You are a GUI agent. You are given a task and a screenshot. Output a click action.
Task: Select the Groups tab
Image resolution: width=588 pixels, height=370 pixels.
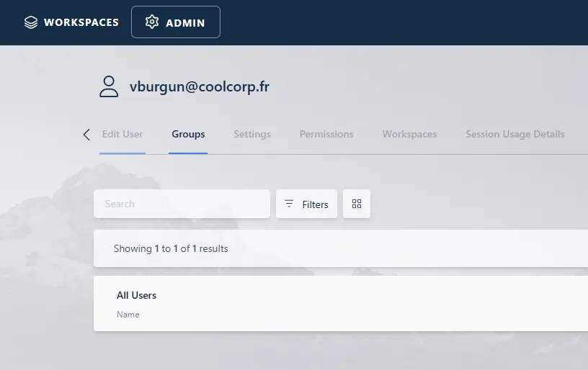click(188, 135)
